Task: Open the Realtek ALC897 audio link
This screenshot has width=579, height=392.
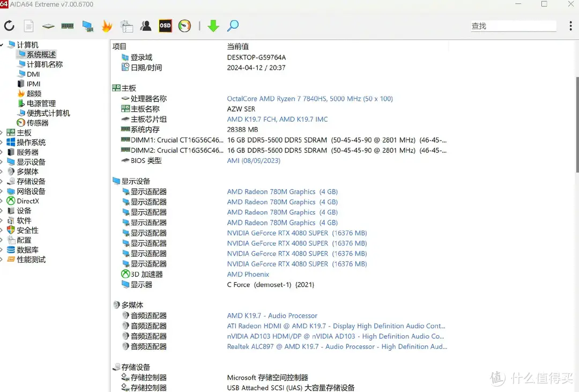Action: (x=337, y=346)
